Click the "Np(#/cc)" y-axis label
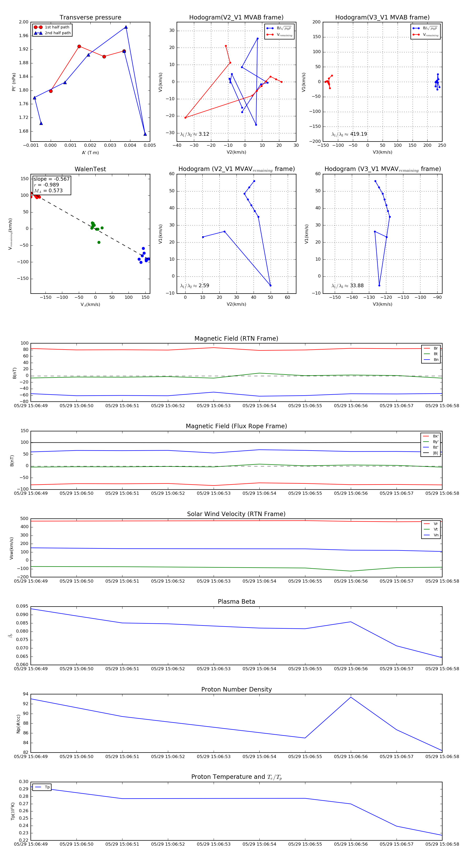Image resolution: width=473 pixels, height=868 pixels. tap(18, 724)
